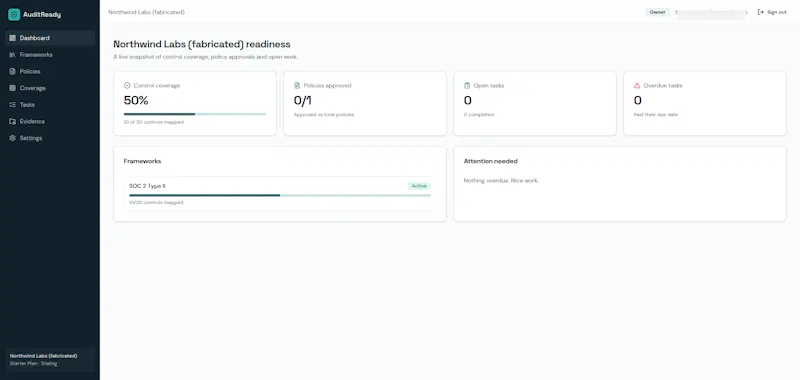Click the 0/1 policies approved value

(303, 100)
